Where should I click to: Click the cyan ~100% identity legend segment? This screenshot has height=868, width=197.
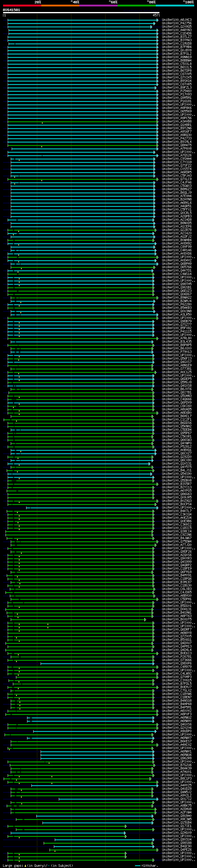click(175, 6)
